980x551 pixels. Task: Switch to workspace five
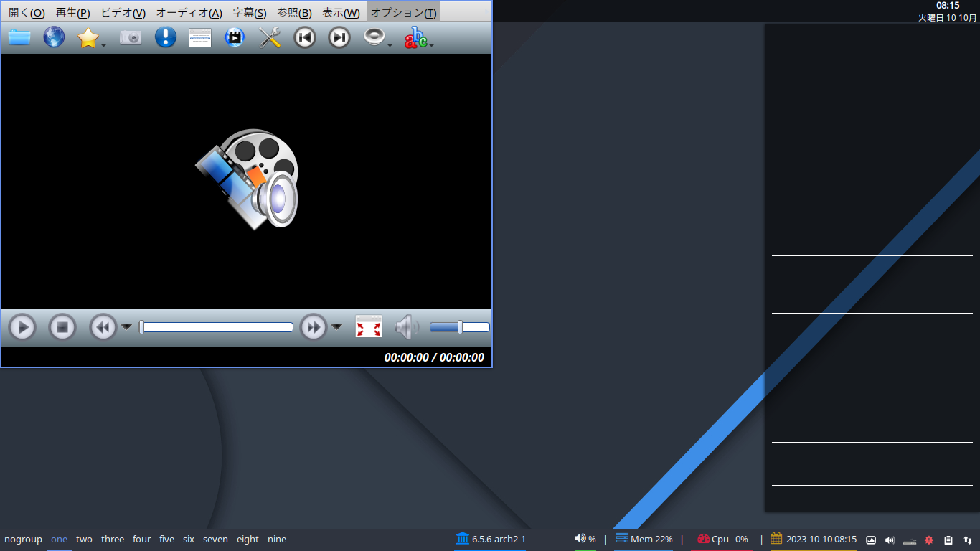point(167,539)
